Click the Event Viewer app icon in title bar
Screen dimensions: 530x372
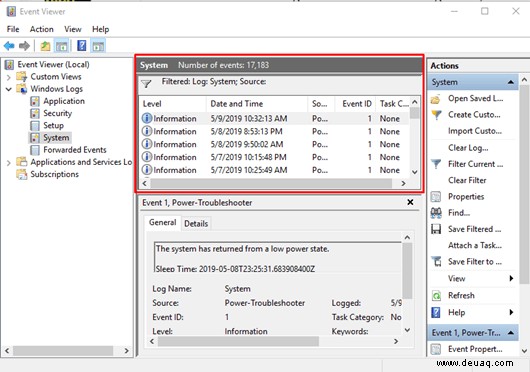coord(11,11)
